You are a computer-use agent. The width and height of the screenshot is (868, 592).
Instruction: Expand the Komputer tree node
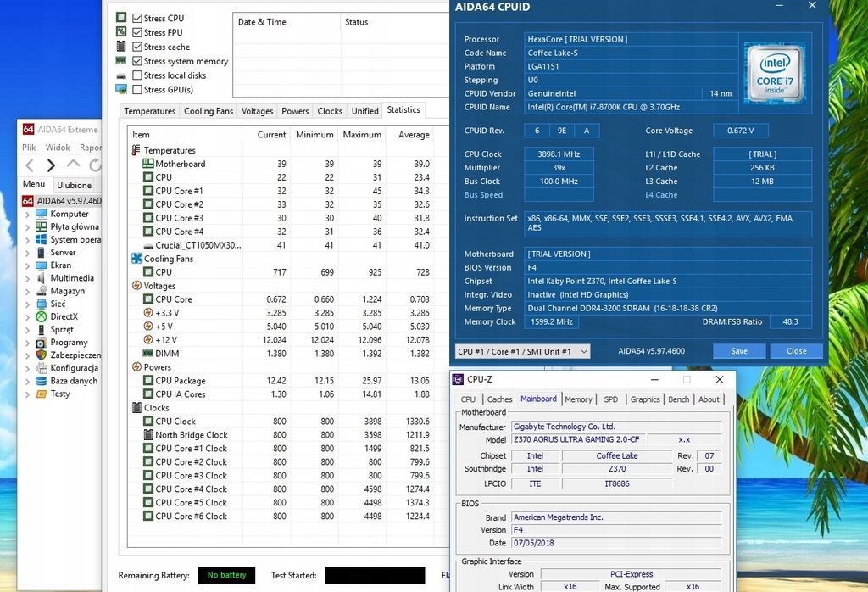pyautogui.click(x=27, y=215)
